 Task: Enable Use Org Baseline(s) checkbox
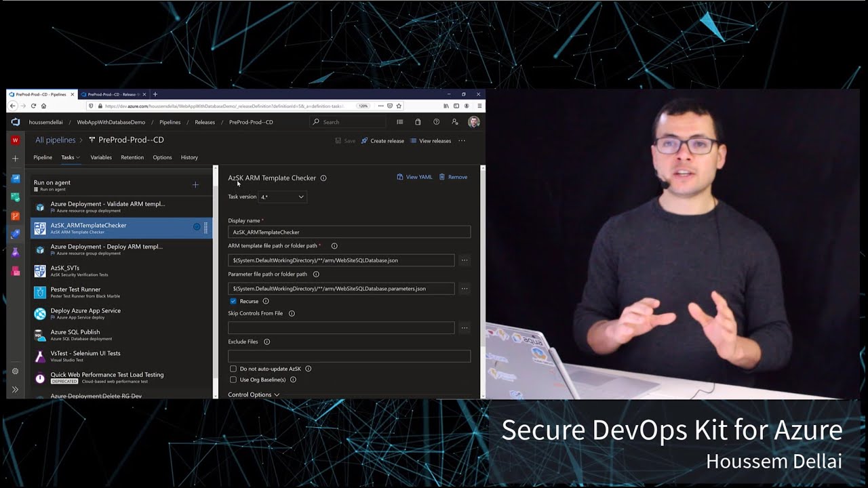[233, 380]
